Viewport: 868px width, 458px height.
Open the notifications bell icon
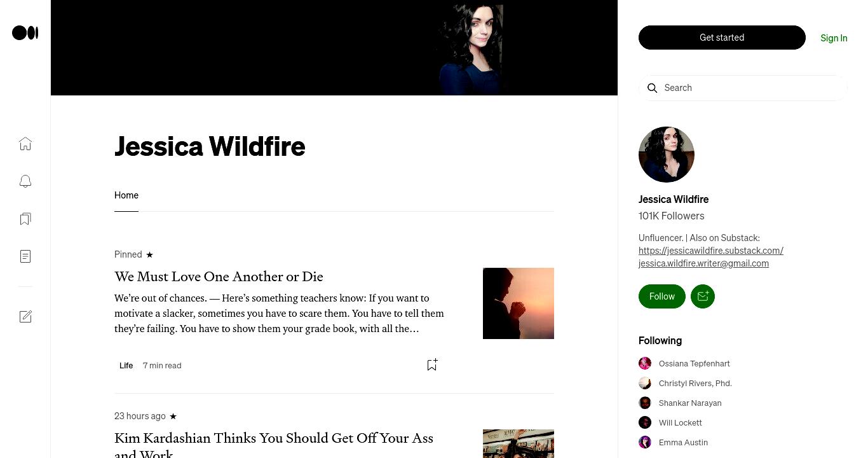pyautogui.click(x=25, y=181)
